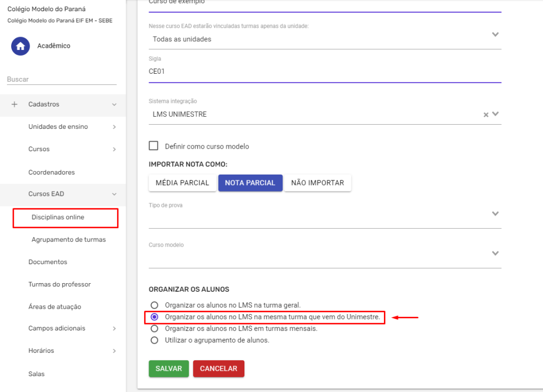This screenshot has height=392, width=543.
Task: Collapse the Cursos EAD chevron
Action: (114, 194)
